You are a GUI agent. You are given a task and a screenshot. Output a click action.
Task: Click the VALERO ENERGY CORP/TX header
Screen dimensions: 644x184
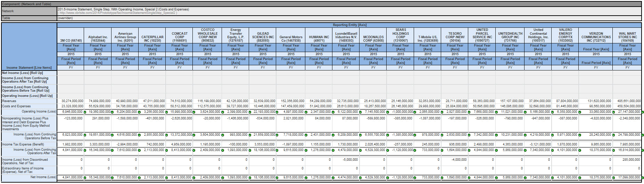point(565,35)
